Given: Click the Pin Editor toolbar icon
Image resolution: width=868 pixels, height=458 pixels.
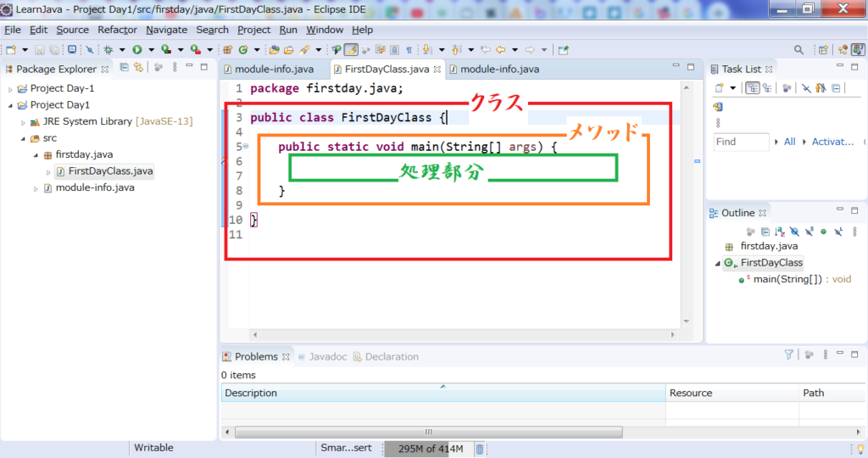Looking at the screenshot, I should coord(564,50).
